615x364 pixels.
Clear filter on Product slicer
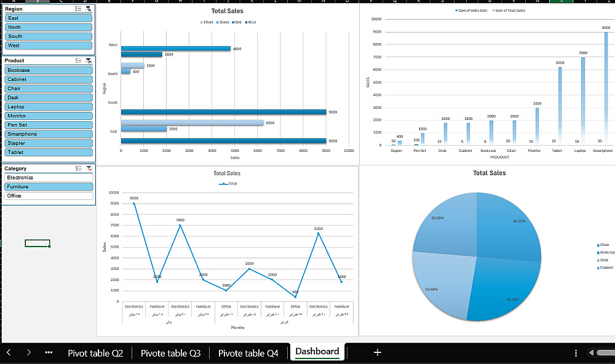pyautogui.click(x=89, y=60)
